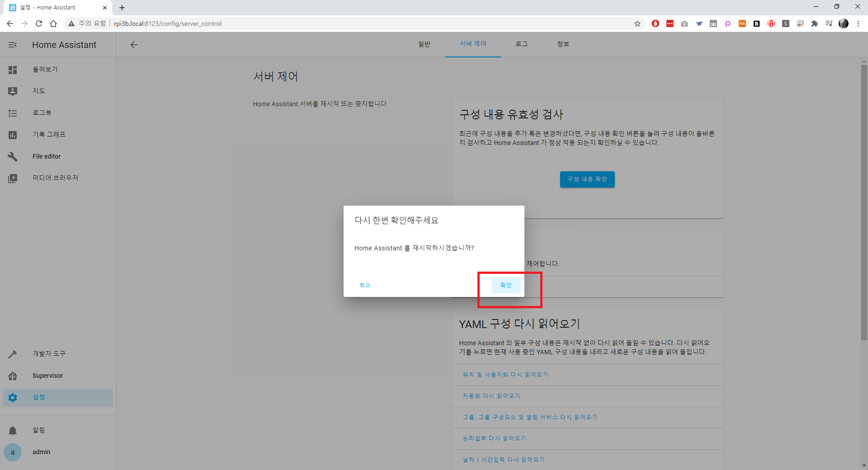868x470 pixels.
Task: Click 그룹, 그룹 구성요소 및 알림 서비스 다시 읽어오기
Action: click(530, 417)
